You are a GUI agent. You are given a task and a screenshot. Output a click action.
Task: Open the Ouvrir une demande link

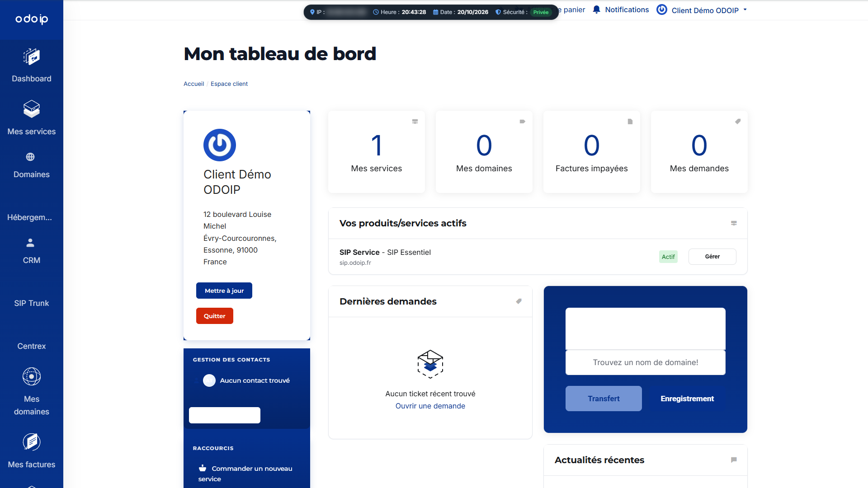pos(430,406)
